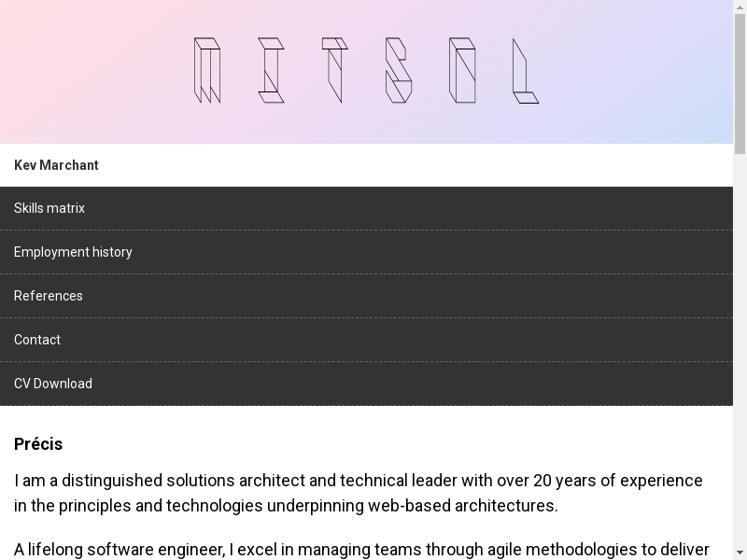Open the Skills matrix section

(49, 208)
